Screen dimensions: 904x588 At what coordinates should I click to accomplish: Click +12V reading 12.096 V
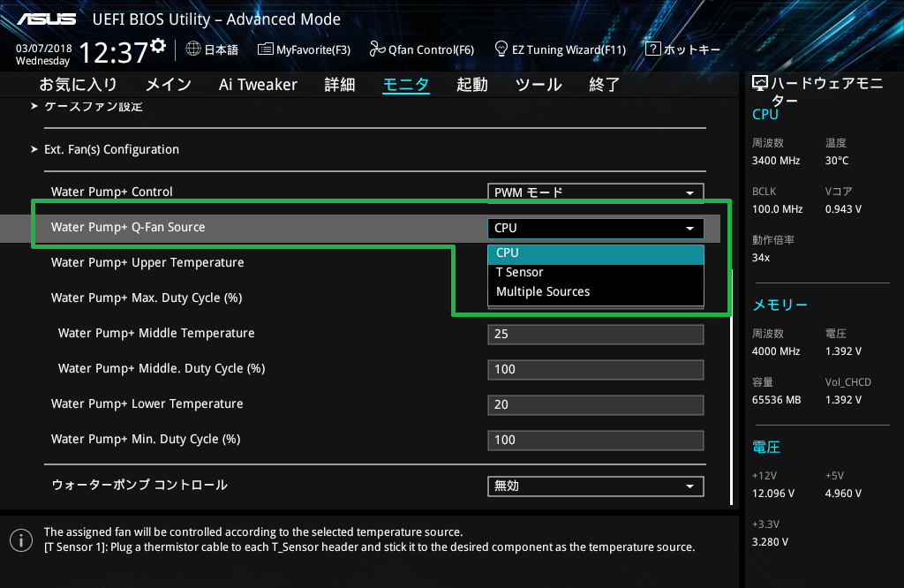(x=772, y=494)
